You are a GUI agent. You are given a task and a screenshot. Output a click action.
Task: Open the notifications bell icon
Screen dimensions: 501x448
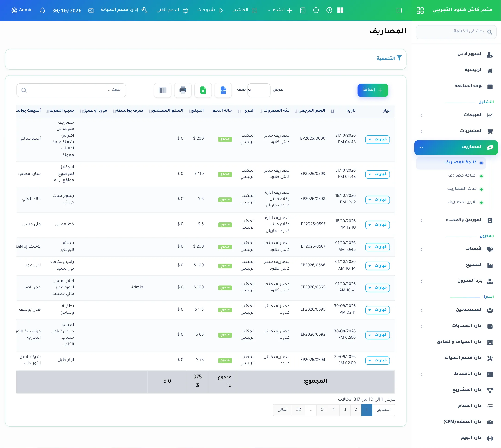click(x=43, y=10)
